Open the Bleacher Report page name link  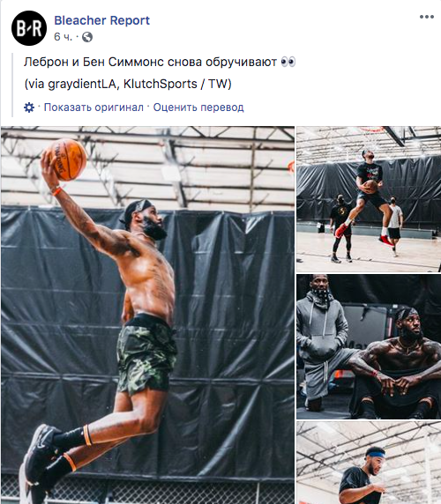tap(101, 20)
